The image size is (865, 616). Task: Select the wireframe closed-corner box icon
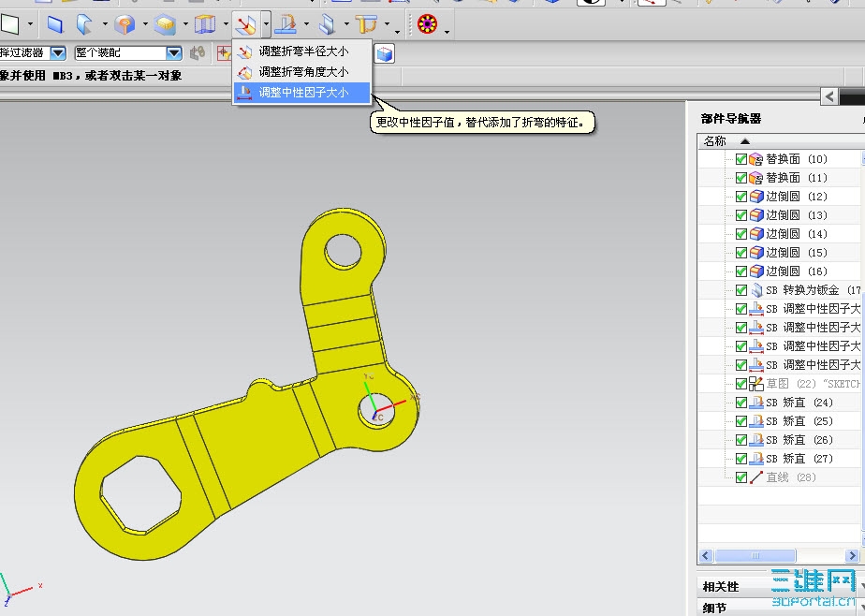(x=205, y=24)
